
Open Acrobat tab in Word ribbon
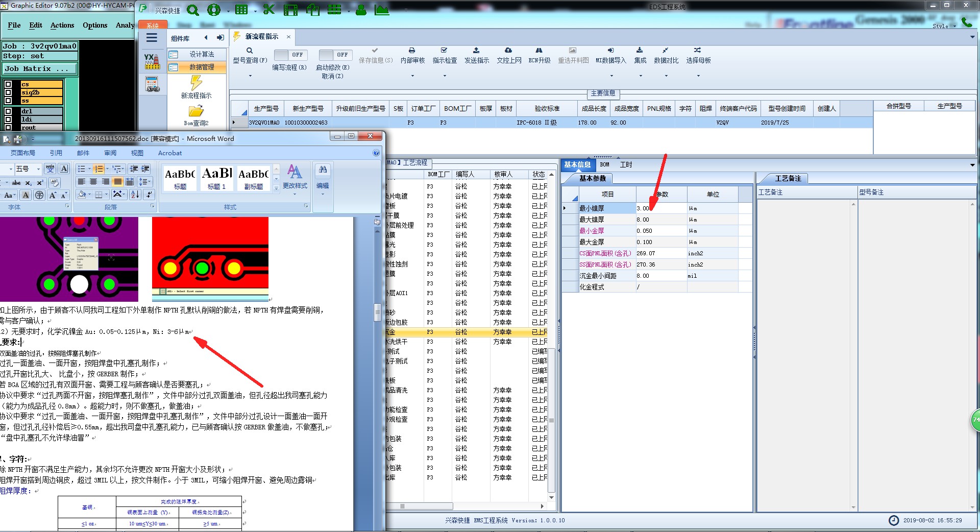tap(170, 153)
